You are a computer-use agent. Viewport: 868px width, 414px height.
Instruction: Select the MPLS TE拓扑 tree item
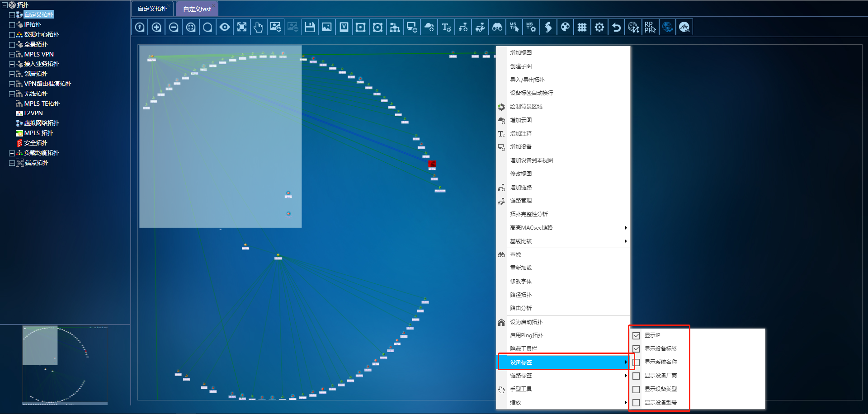42,104
